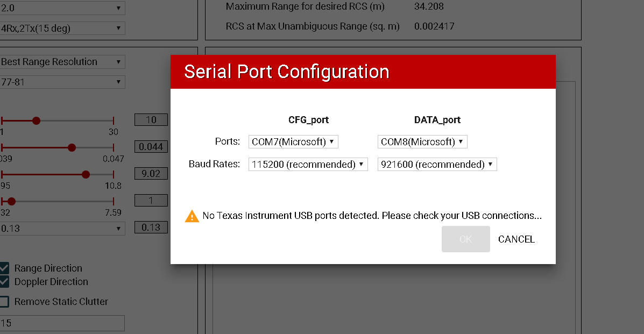The image size is (644, 334).
Task: Click the greyed-out OK button
Action: (x=466, y=239)
